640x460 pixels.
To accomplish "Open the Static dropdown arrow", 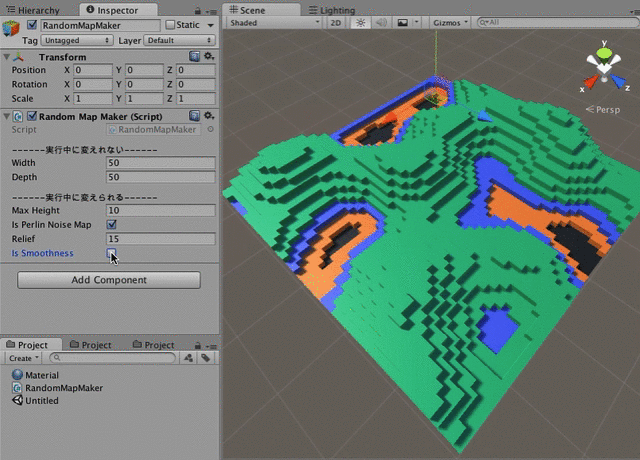I will [x=211, y=25].
